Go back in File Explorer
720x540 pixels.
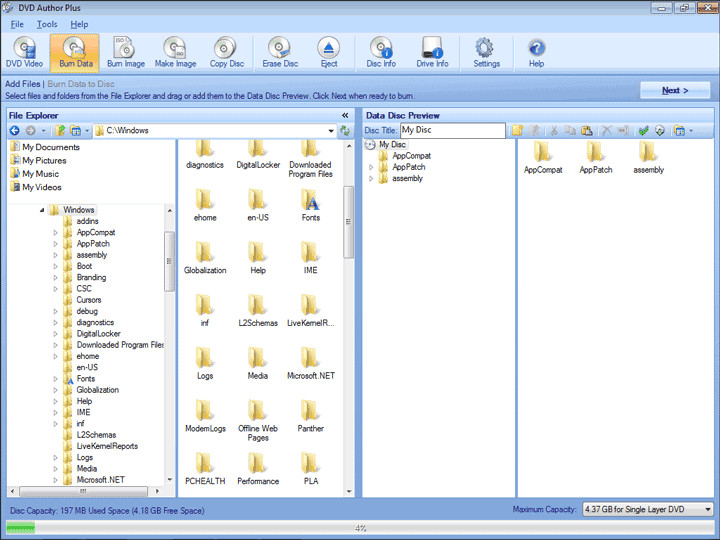15,131
